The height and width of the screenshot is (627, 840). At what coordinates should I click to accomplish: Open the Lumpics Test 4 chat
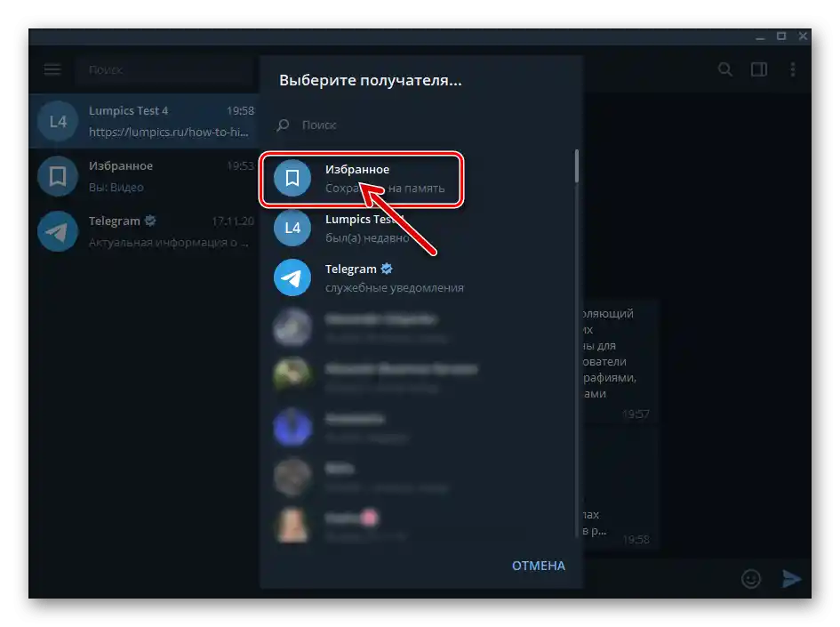pos(160,120)
